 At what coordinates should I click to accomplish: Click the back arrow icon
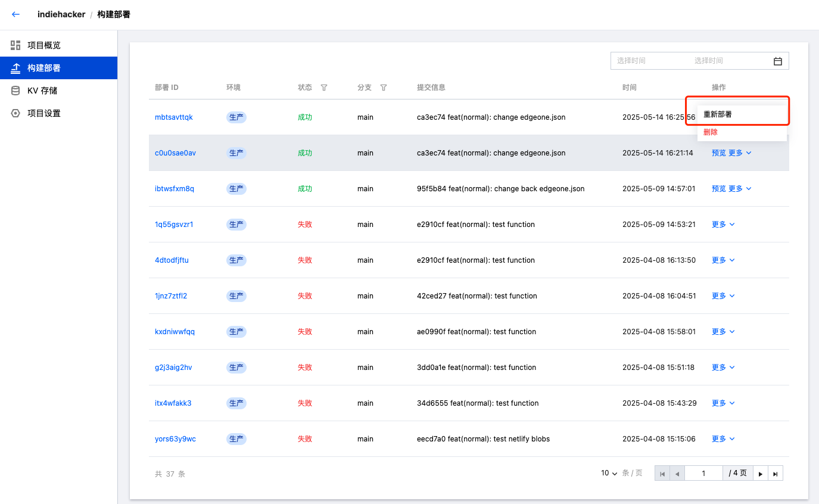point(15,14)
